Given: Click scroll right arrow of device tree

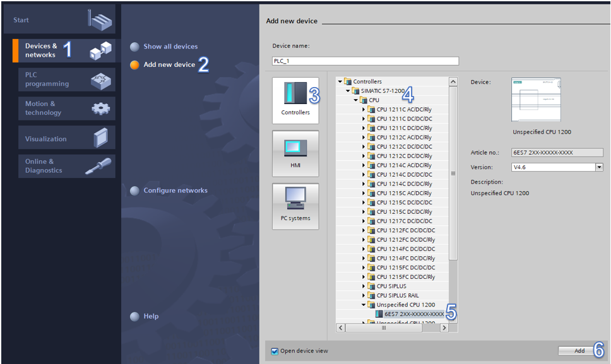Looking at the screenshot, I should click(x=444, y=328).
